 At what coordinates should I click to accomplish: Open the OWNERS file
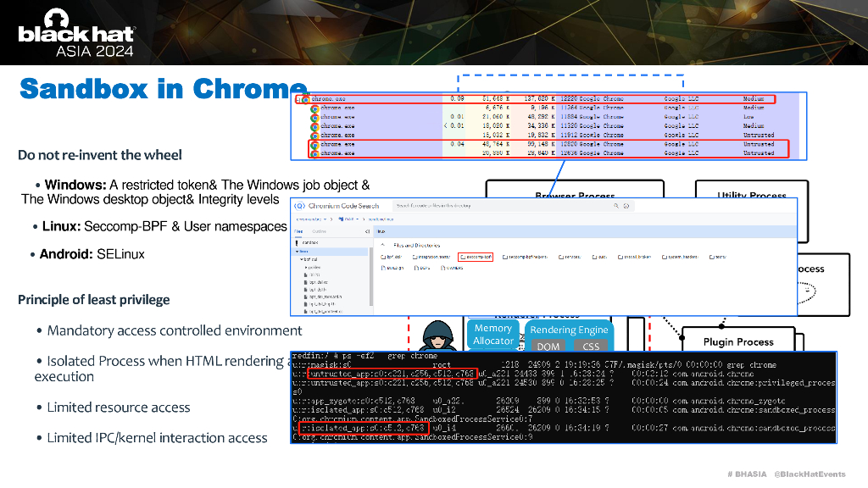tap(453, 268)
